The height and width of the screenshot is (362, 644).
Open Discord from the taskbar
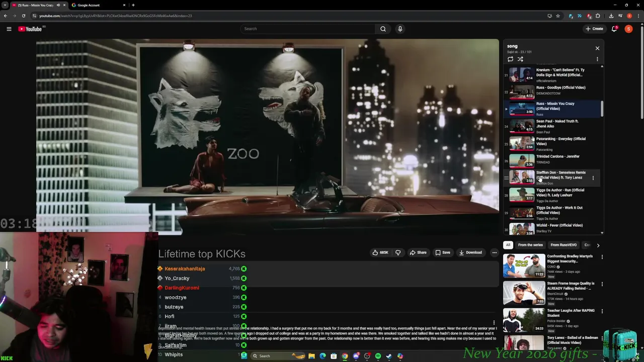click(x=356, y=356)
